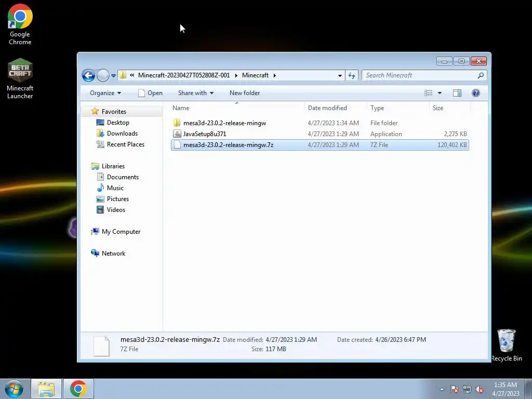
Task: Click the search magnifier icon
Action: pyautogui.click(x=481, y=75)
